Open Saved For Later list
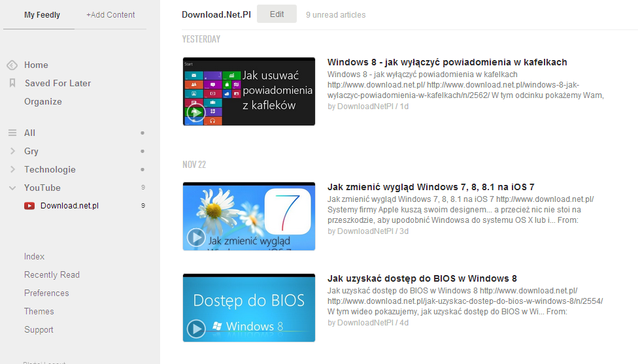The height and width of the screenshot is (364, 638). [58, 84]
